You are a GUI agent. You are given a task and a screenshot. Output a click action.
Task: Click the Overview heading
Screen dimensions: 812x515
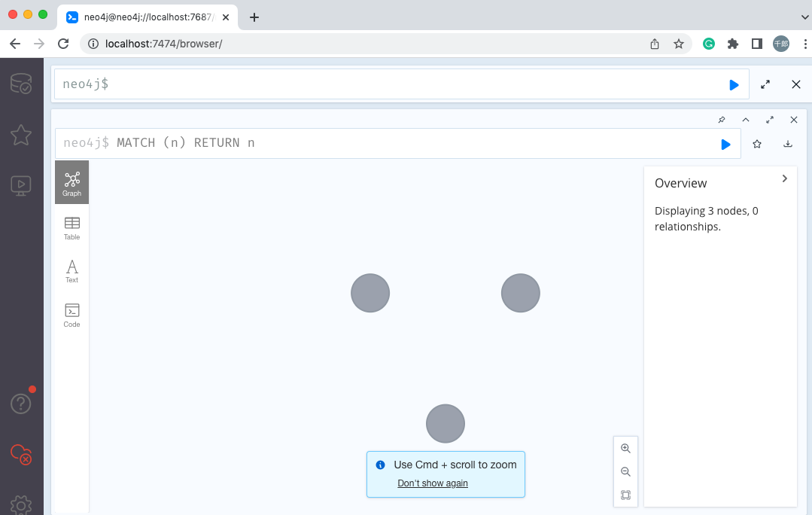click(680, 183)
